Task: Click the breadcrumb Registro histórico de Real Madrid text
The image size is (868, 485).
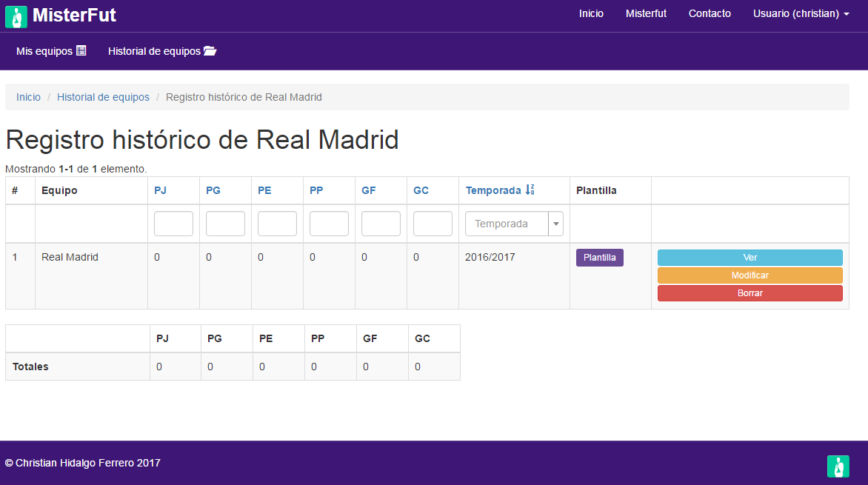Action: (244, 97)
